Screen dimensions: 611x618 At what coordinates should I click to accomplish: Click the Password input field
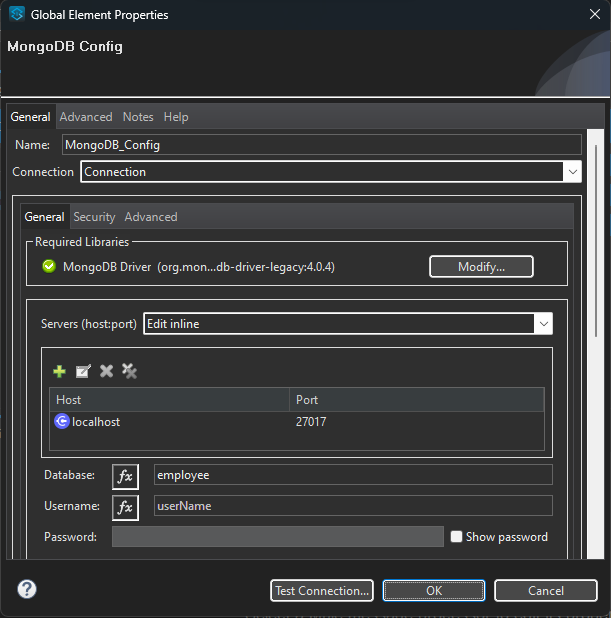coord(277,537)
